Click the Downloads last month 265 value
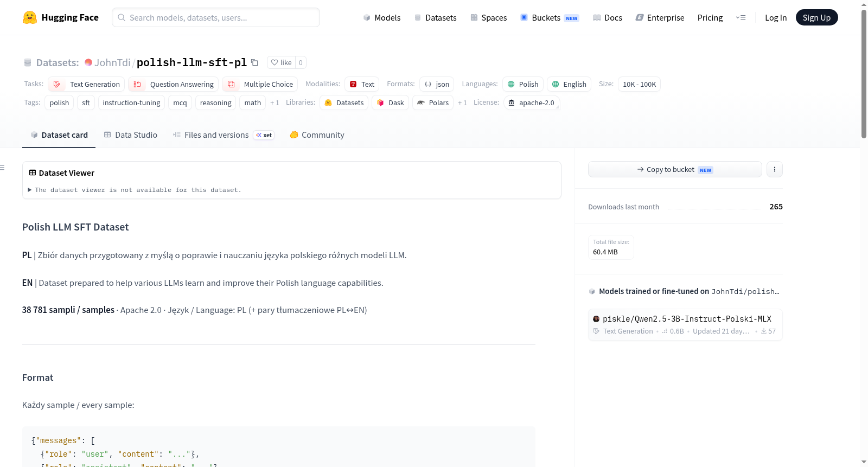 coord(776,207)
